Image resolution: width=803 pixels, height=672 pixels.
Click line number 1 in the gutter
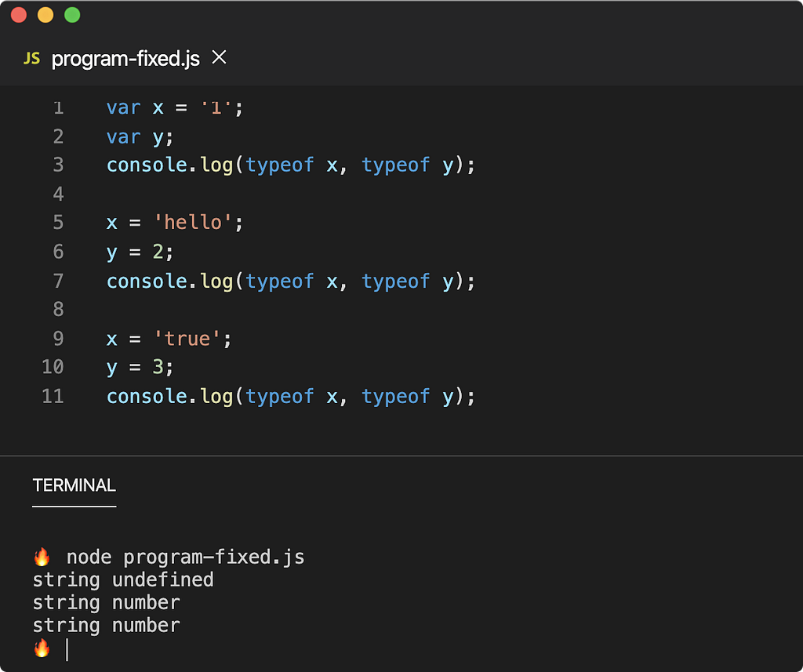(58, 107)
